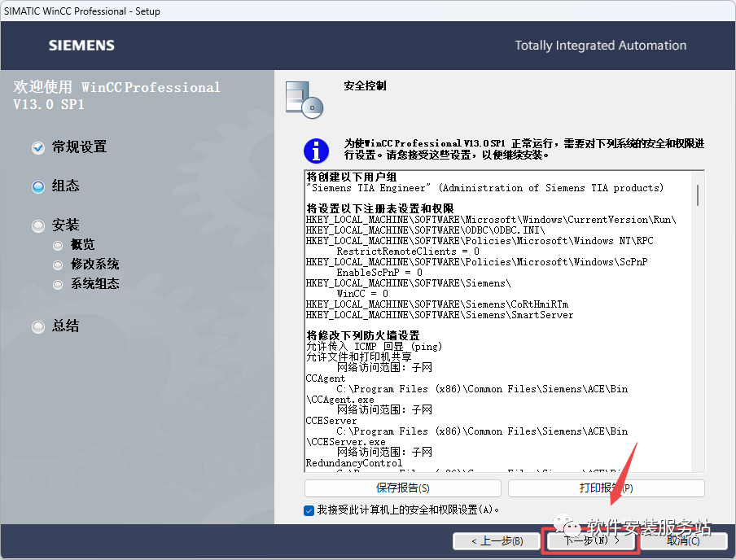
Task: Select the 修改系统 sub-step indicator
Action: (x=58, y=265)
